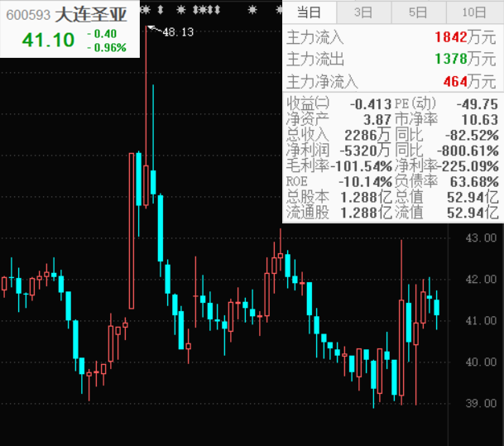Image resolution: width=504 pixels, height=446 pixels.
Task: Click the PE(动) value -49.75
Action: click(478, 104)
